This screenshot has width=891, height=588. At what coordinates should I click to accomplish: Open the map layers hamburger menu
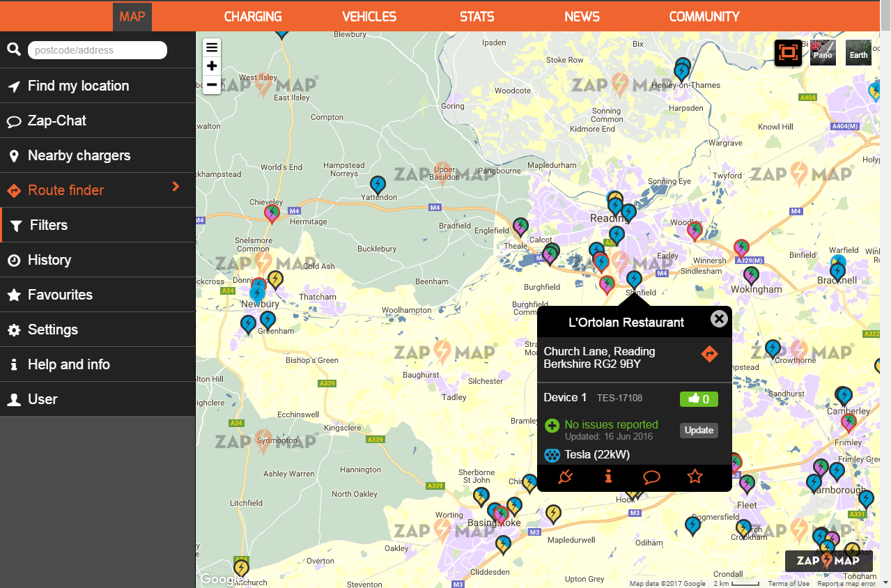point(212,47)
